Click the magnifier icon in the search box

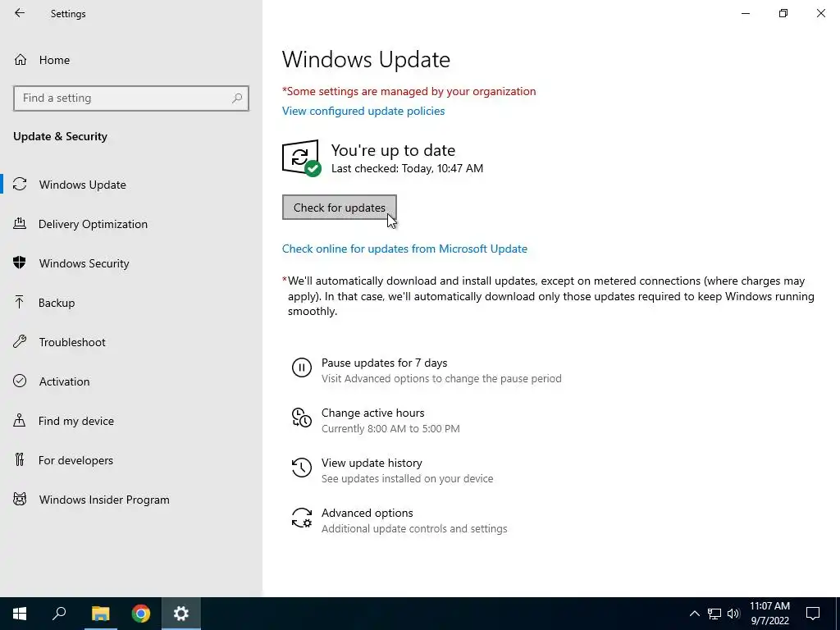click(237, 98)
